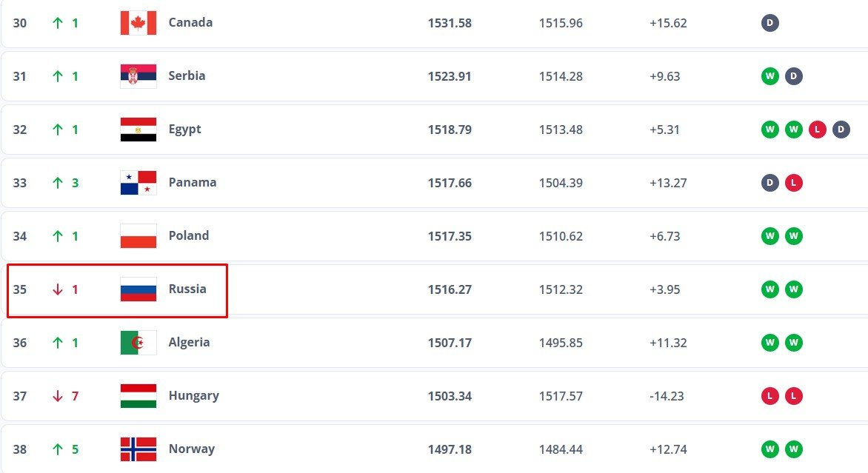The height and width of the screenshot is (473, 868).
Task: Click the Serbia flag icon
Action: coord(138,76)
